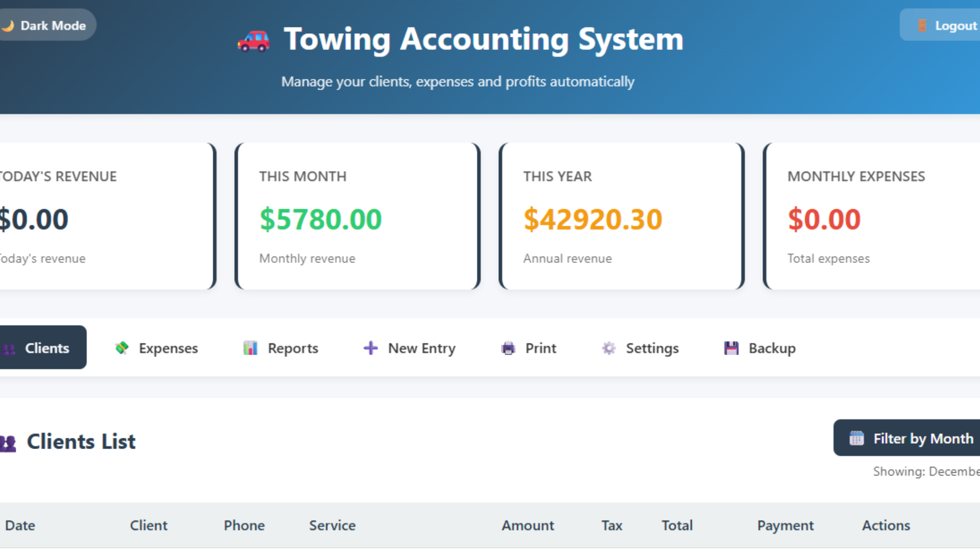Click the bar chart icon next to Reports
Viewport: 980px width, 551px height.
pyautogui.click(x=250, y=348)
